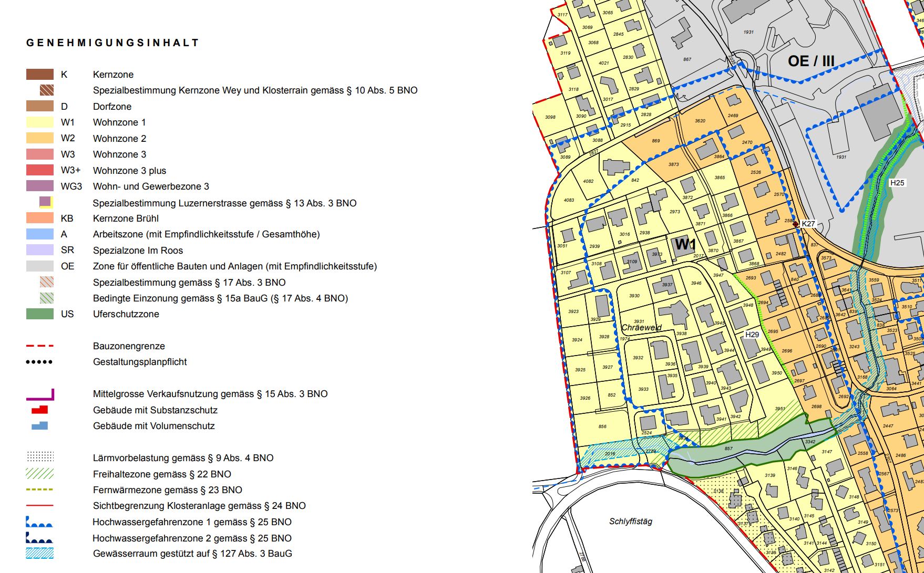Click parcel number 3620 on map
Screen dimensions: 924x573
tap(700, 121)
